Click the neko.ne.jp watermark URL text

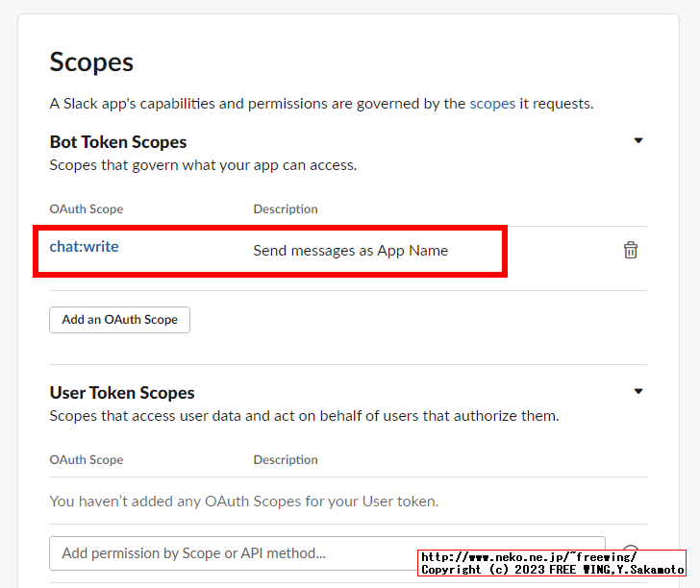529,557
